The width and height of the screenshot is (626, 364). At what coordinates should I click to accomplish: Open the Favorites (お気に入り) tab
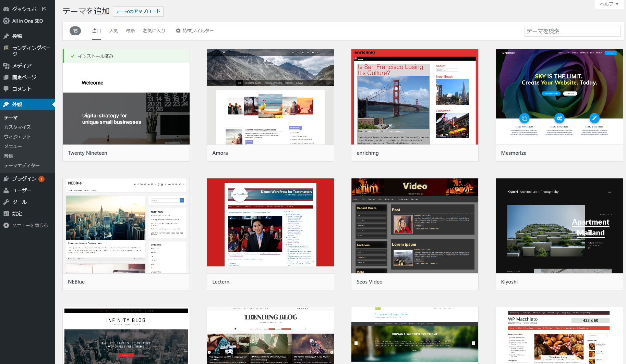point(154,30)
